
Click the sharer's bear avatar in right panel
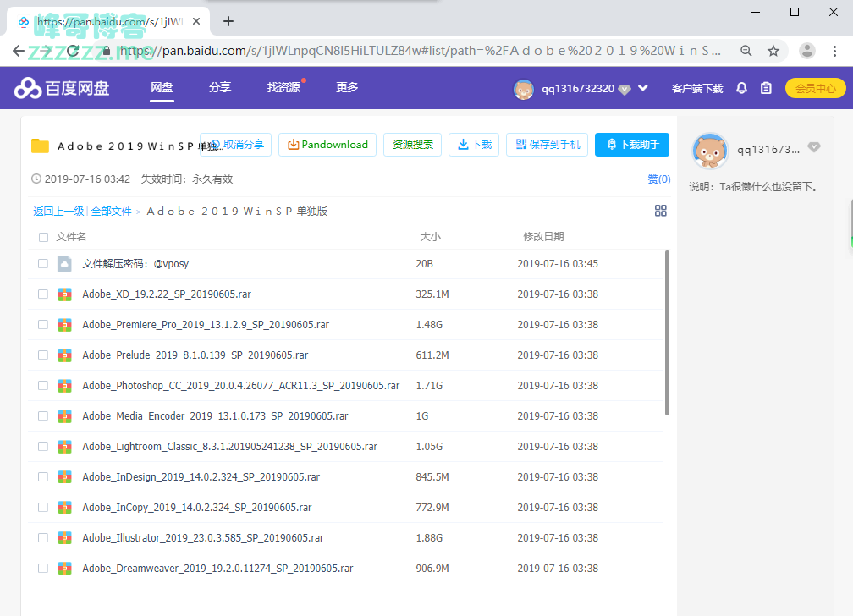click(709, 150)
